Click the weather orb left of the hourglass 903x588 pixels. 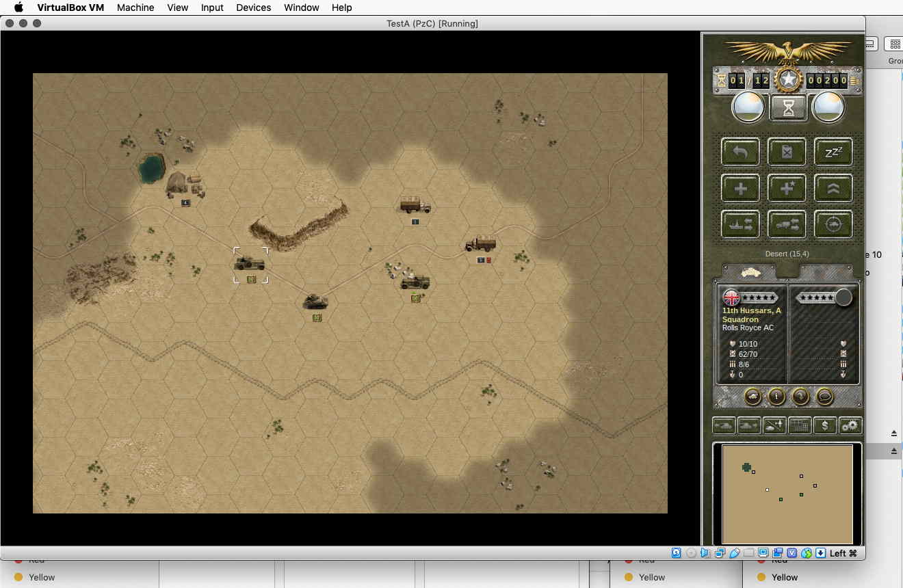748,107
